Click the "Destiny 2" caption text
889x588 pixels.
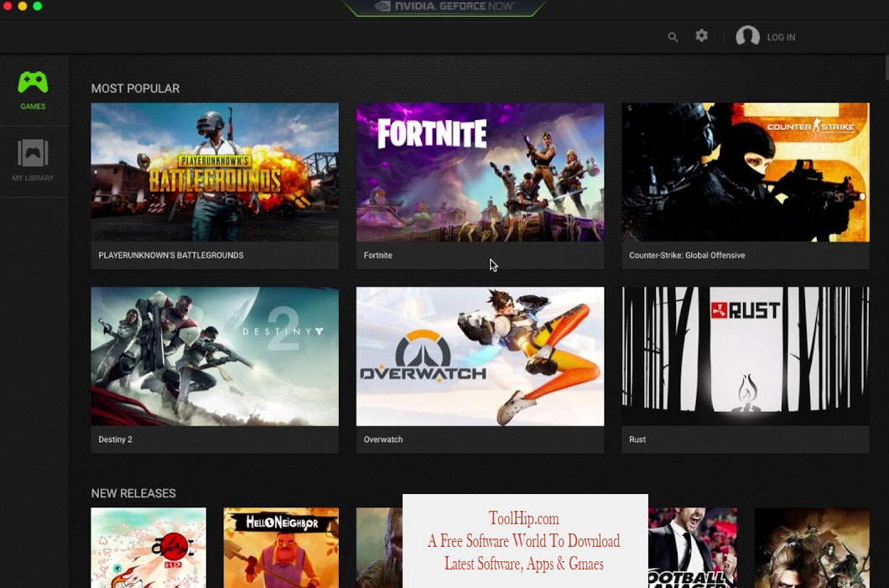pyautogui.click(x=115, y=440)
